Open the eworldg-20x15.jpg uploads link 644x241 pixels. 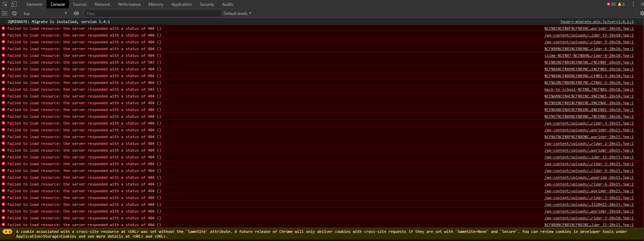[x=589, y=177]
